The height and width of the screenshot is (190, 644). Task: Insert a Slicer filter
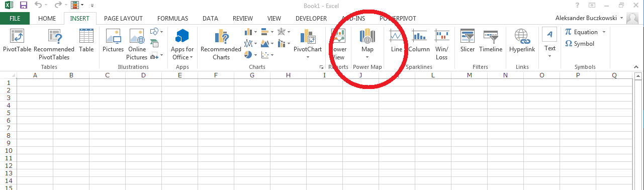[468, 41]
